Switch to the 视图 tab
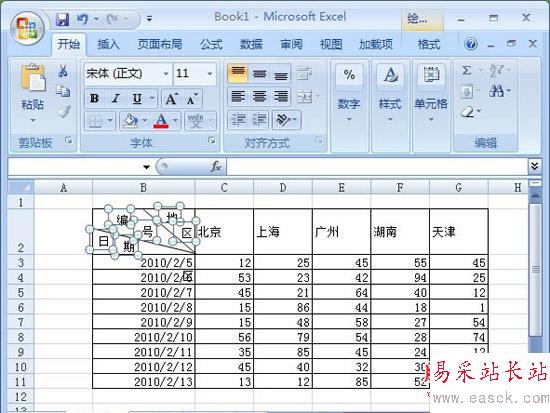 [331, 44]
